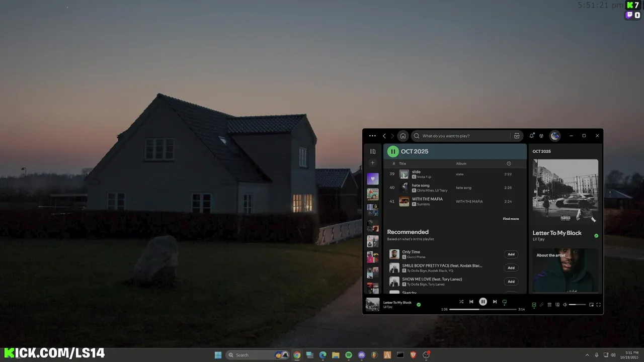Toggle saved checkmark in now playing panel
The image size is (644, 362).
(x=596, y=236)
